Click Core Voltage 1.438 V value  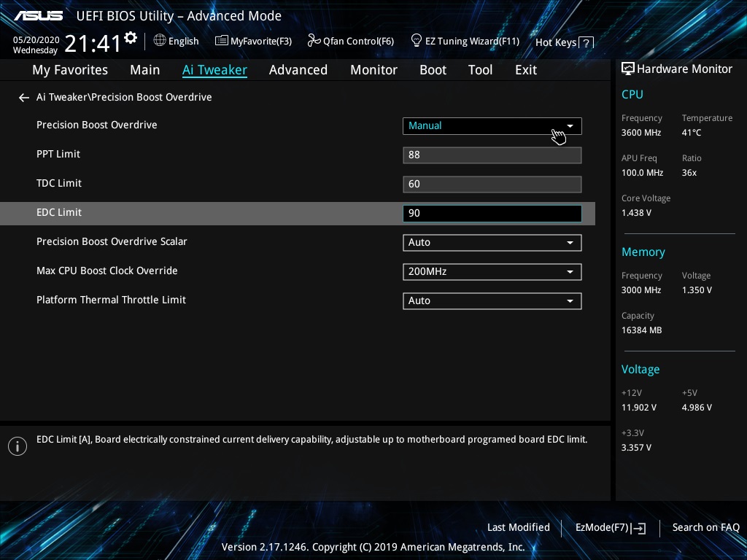click(x=636, y=213)
